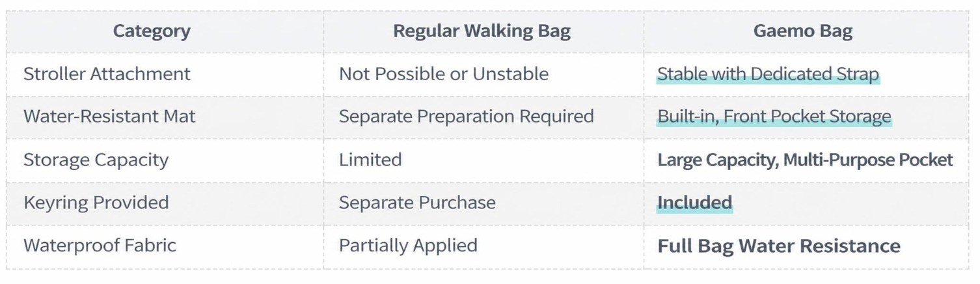Click the Partially Applied cell
Image resolution: width=980 pixels, height=284 pixels.
pyautogui.click(x=408, y=246)
